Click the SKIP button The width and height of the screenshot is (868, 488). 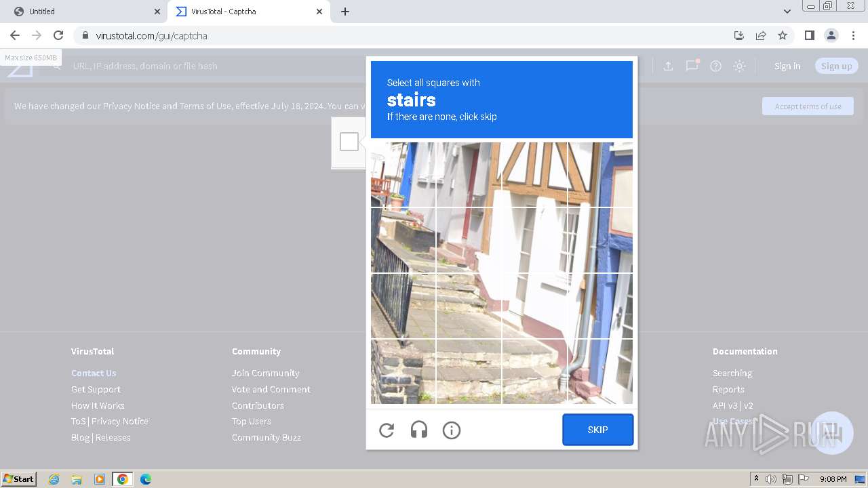pos(597,430)
